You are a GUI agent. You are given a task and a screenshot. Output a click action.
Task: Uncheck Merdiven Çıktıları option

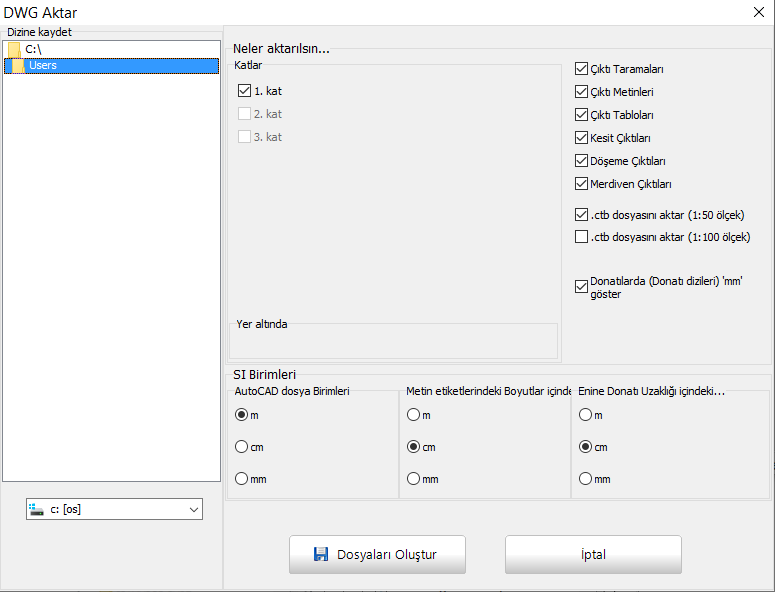point(582,184)
